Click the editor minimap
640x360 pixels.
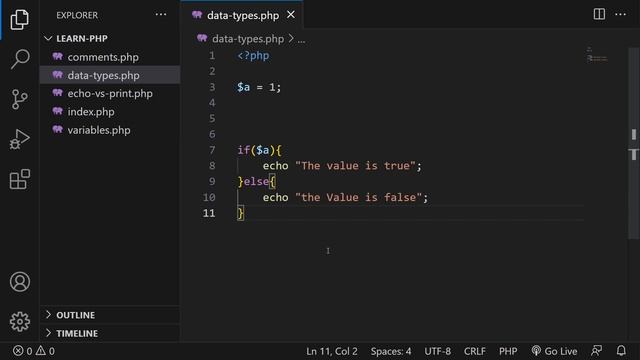point(597,55)
